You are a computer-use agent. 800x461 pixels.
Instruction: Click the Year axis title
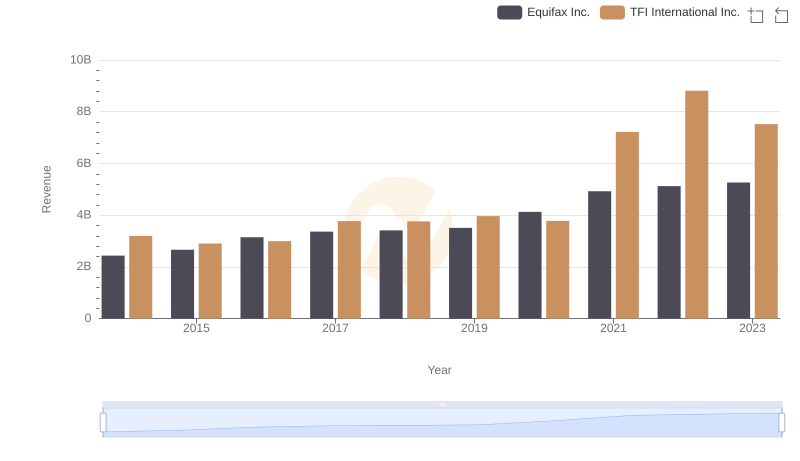click(439, 370)
